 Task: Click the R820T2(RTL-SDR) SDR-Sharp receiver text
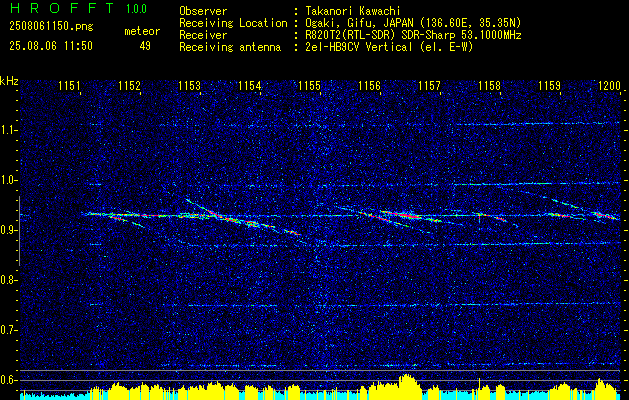(414, 35)
